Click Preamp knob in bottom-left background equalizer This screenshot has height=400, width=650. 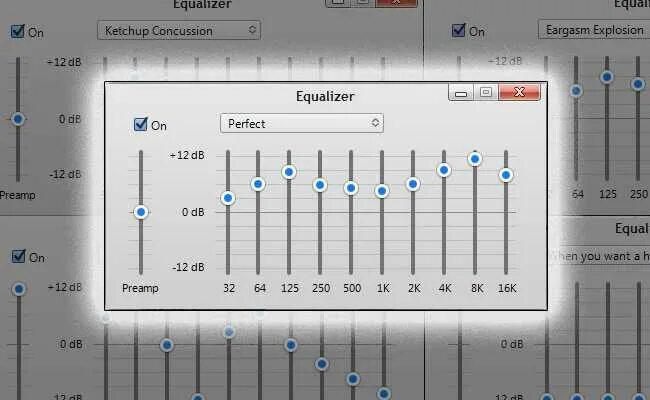19,289
